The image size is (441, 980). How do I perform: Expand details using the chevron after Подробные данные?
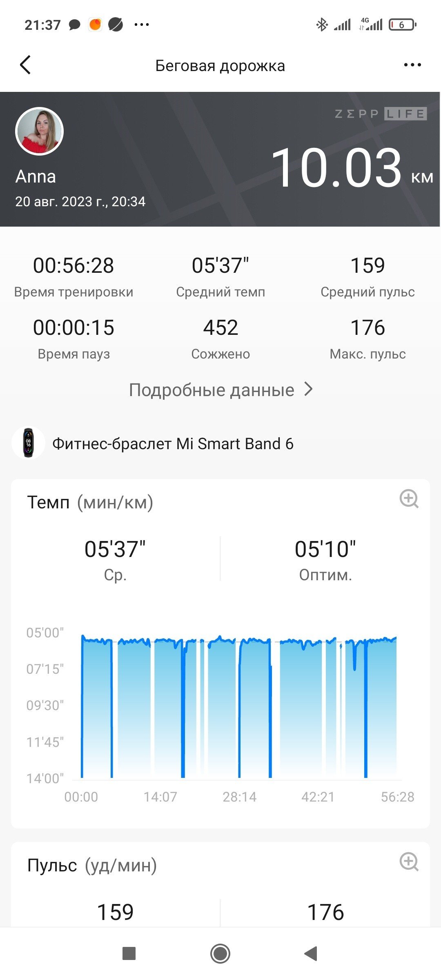coord(309,390)
